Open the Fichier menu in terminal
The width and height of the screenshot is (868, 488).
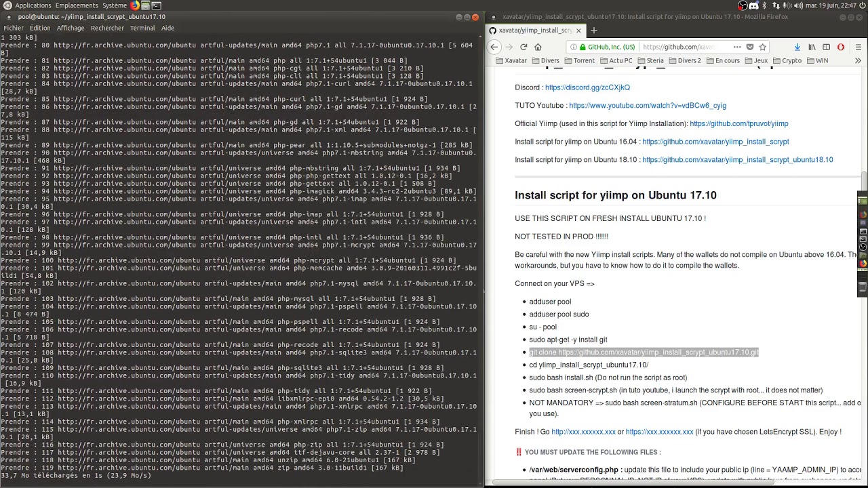tap(14, 28)
